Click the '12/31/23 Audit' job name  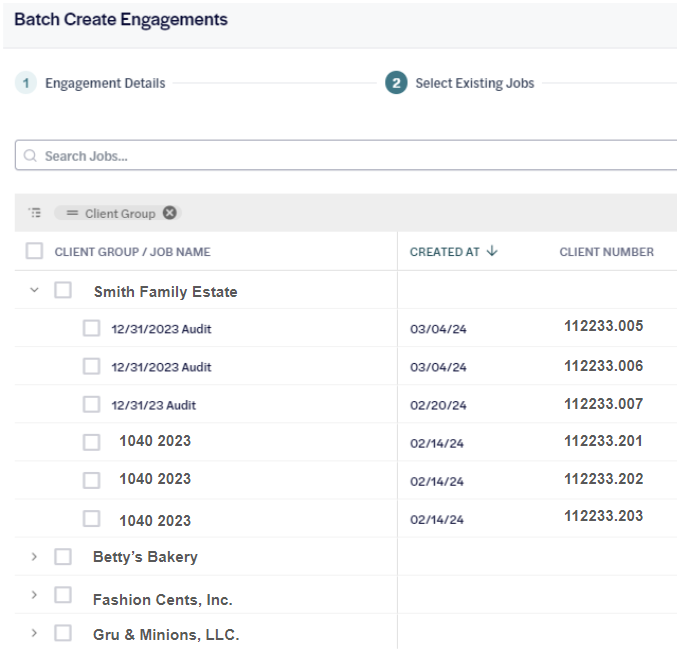153,405
